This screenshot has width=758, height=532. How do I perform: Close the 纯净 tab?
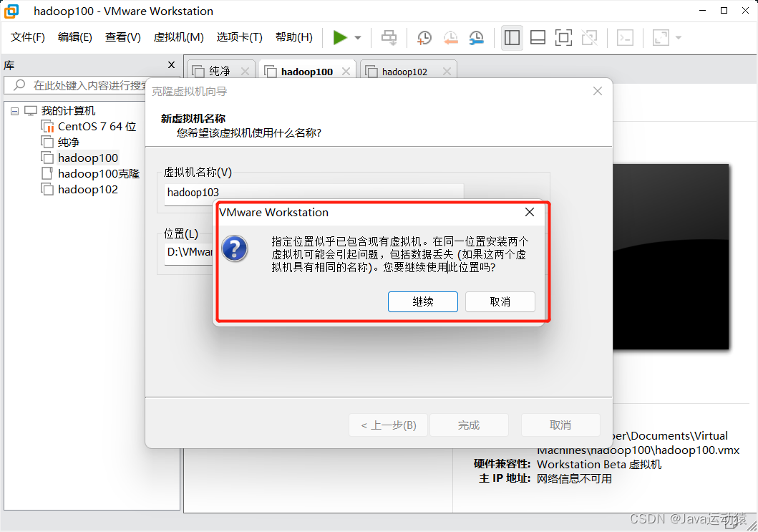point(245,72)
